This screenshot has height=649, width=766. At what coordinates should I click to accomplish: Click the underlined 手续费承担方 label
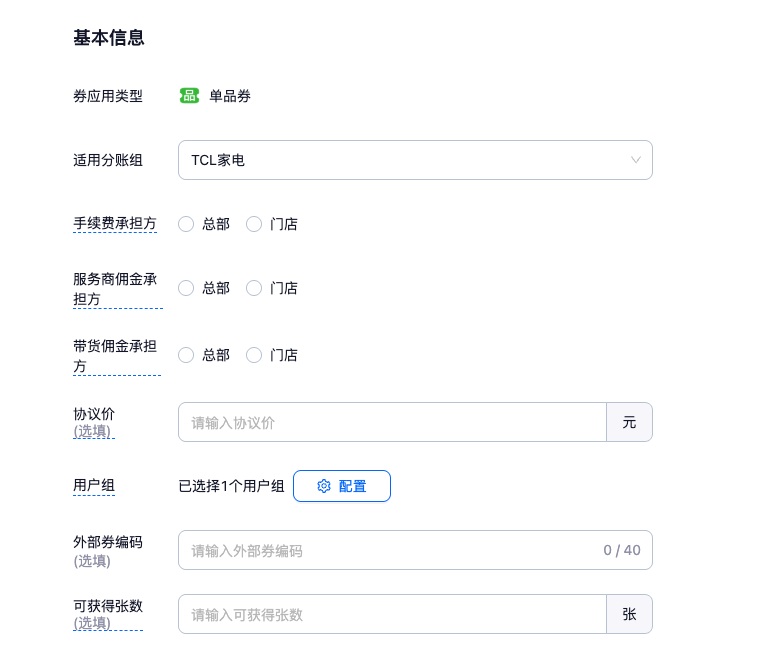(x=115, y=223)
